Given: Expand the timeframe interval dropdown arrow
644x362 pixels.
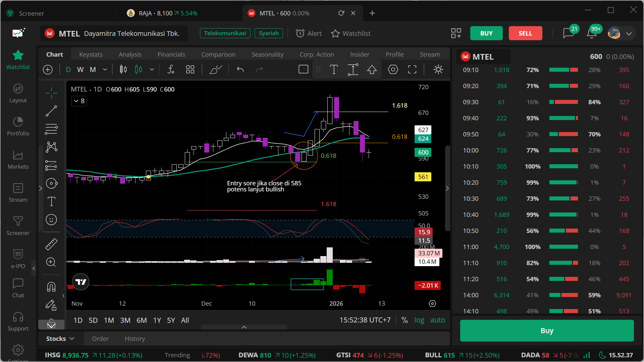Looking at the screenshot, I should [x=105, y=69].
